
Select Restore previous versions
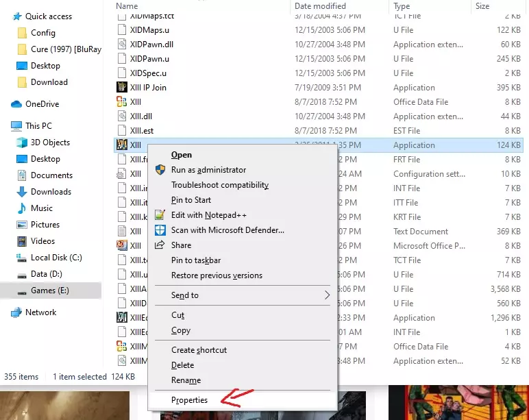coord(217,275)
